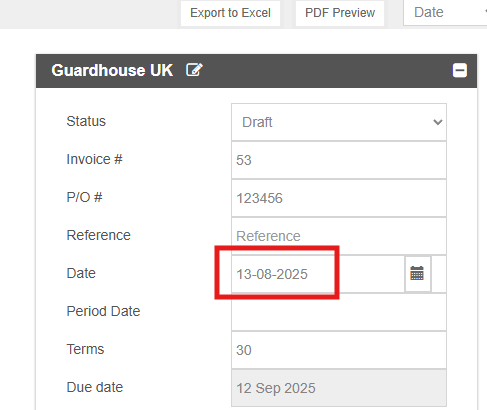Click the Status field label
Screen dimensions: 487x410
(86, 121)
